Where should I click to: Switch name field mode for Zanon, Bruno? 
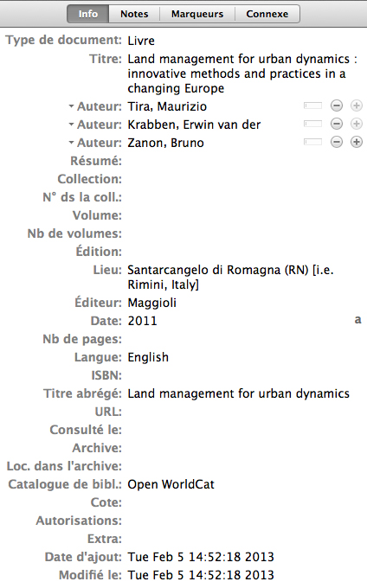[313, 142]
